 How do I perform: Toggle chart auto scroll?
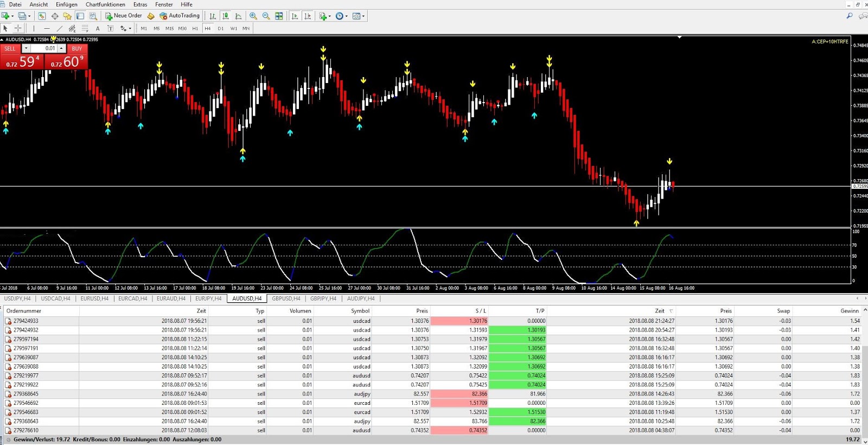[x=295, y=16]
